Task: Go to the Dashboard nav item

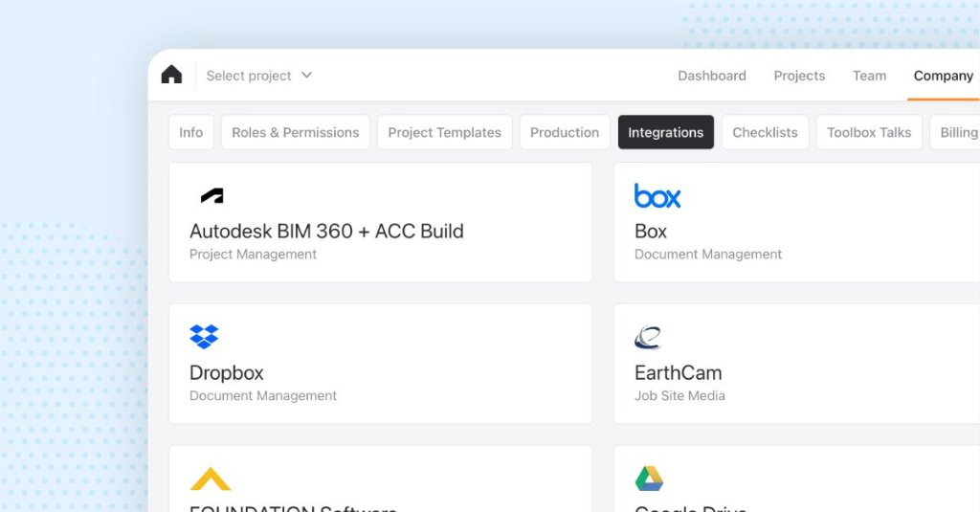Action: [x=712, y=76]
